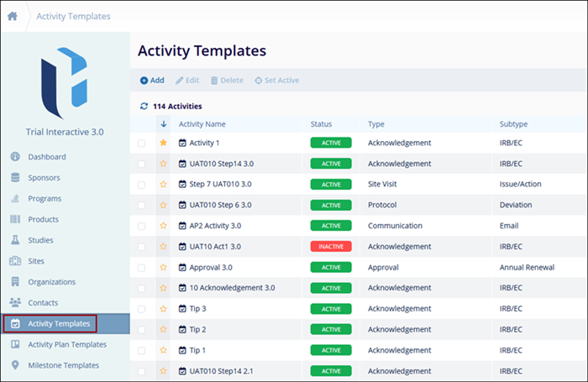Open Dashboard from the sidebar
Screen dimensions: 588x382
pyautogui.click(x=46, y=157)
